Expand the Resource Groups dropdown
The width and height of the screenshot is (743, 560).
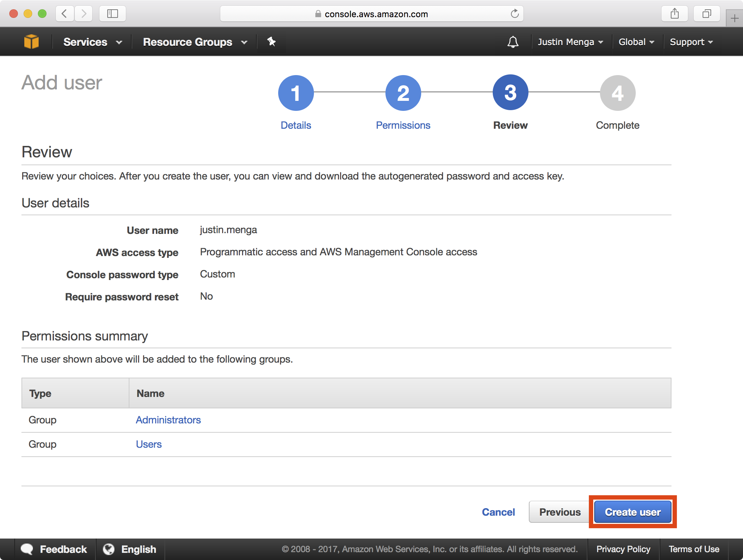click(195, 42)
